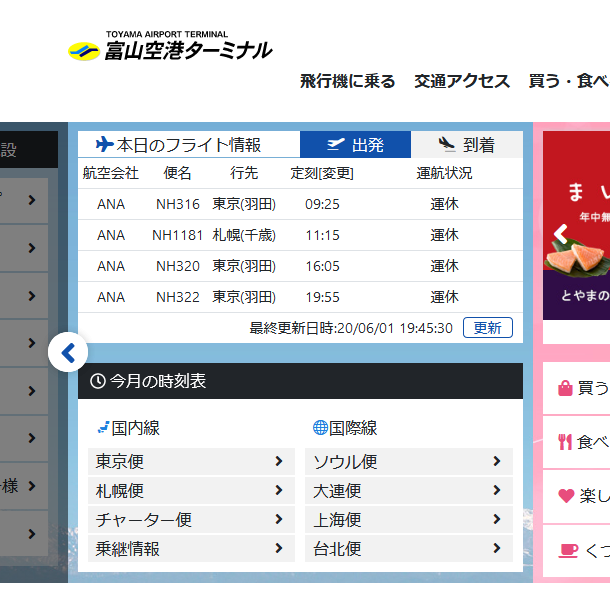Click the 運航状況 column header
The width and height of the screenshot is (610, 604).
coord(444,173)
